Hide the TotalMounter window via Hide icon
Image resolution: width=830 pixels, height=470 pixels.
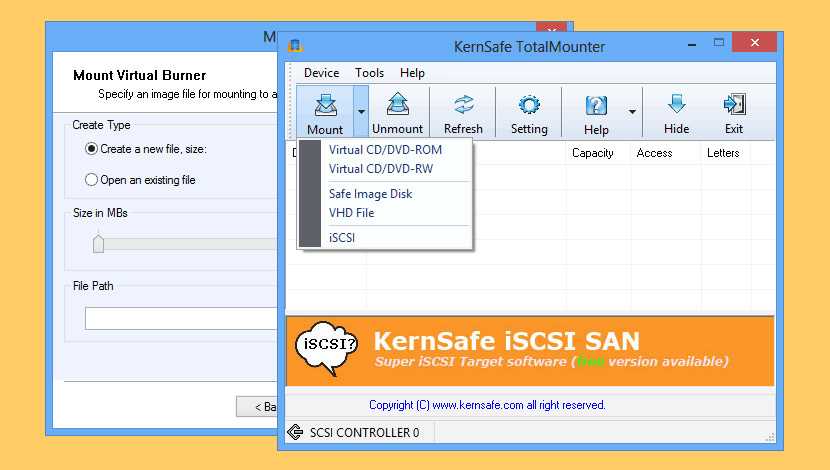pyautogui.click(x=676, y=106)
